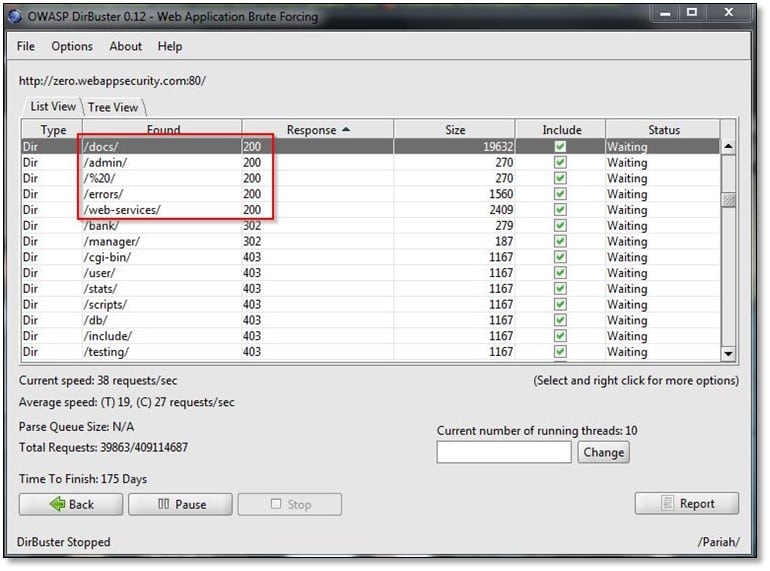This screenshot has height=571, width=770.
Task: Click the running threads input field
Action: 504,452
